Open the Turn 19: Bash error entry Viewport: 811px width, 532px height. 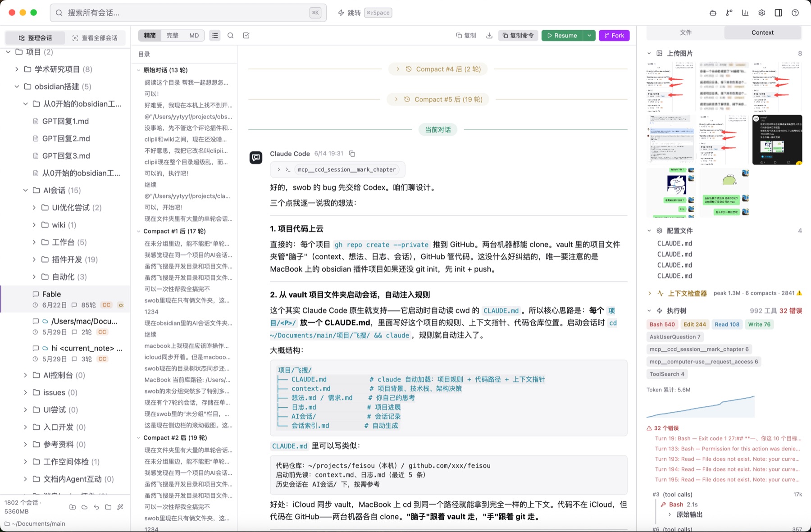click(x=728, y=438)
